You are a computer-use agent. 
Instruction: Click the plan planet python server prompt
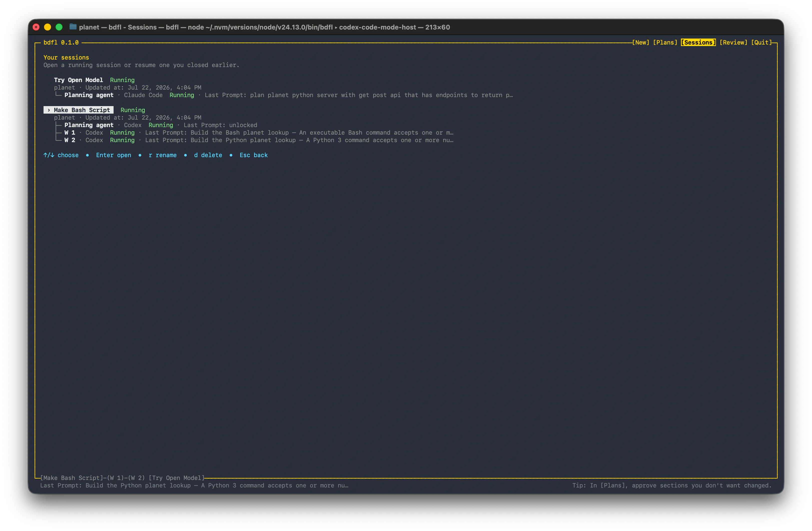(x=358, y=95)
